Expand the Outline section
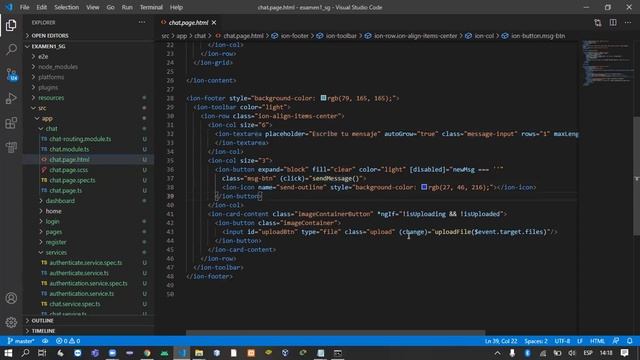The image size is (640, 360). [x=88, y=320]
